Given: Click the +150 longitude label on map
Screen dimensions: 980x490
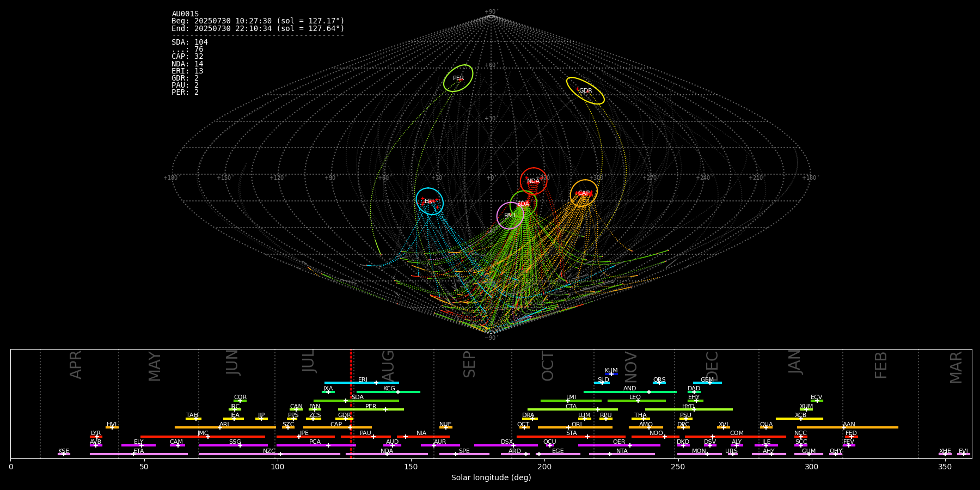Looking at the screenshot, I should [224, 178].
